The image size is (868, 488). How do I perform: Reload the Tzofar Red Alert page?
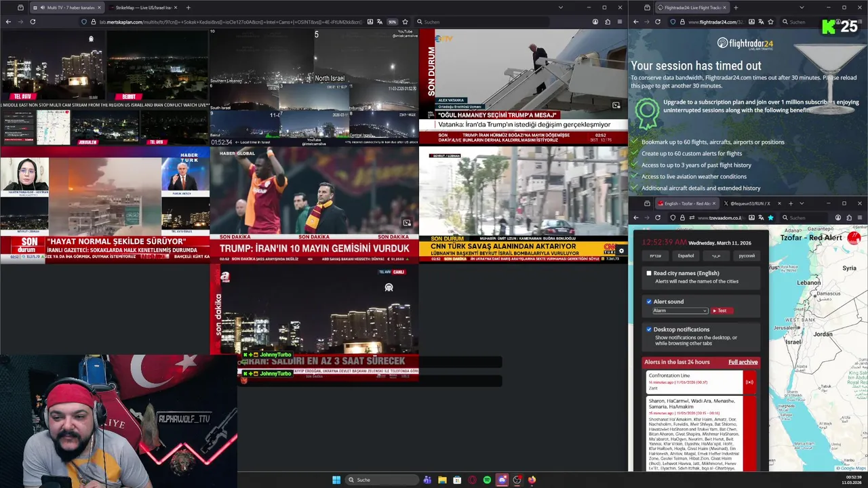tap(657, 218)
